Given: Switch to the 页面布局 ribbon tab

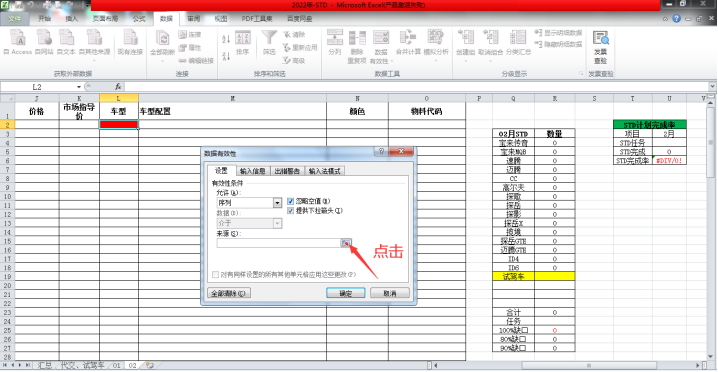Looking at the screenshot, I should [105, 19].
